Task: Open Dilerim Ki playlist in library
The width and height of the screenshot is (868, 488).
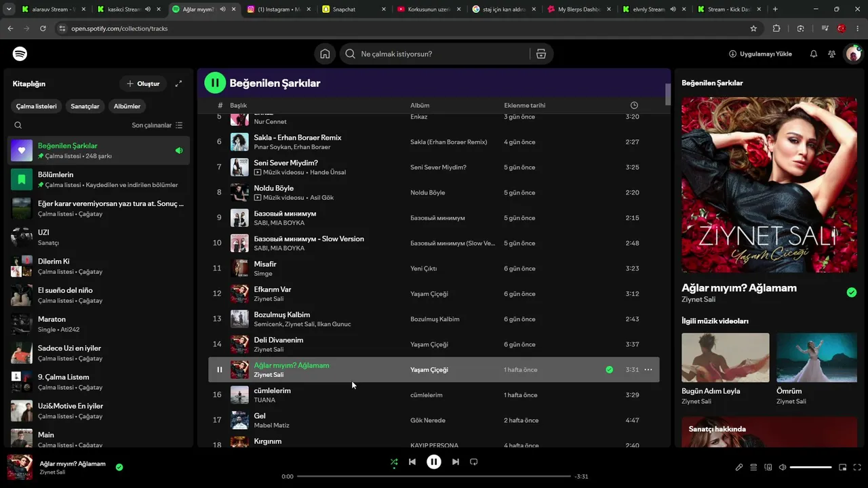Action: tap(99, 266)
